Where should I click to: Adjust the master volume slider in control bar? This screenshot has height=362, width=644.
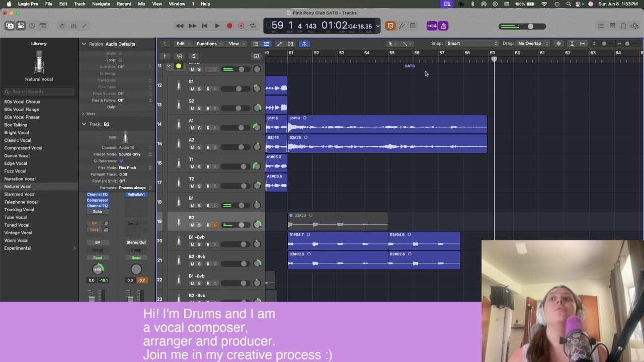tap(522, 26)
